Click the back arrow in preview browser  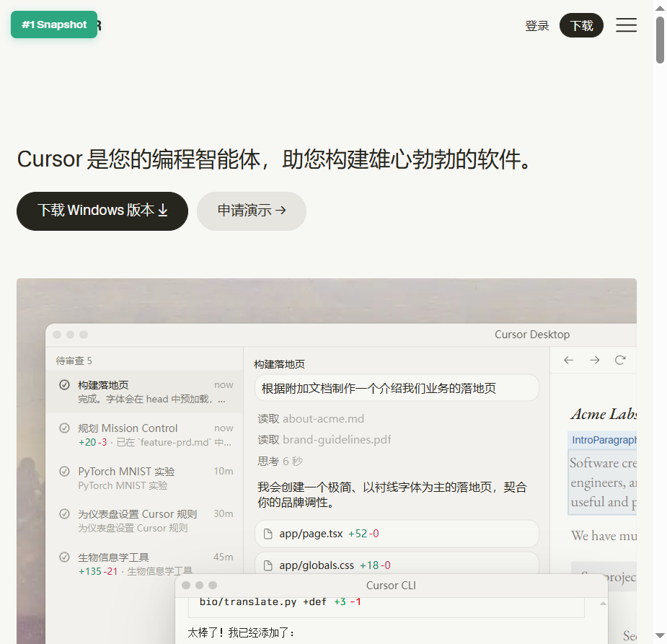(x=568, y=361)
